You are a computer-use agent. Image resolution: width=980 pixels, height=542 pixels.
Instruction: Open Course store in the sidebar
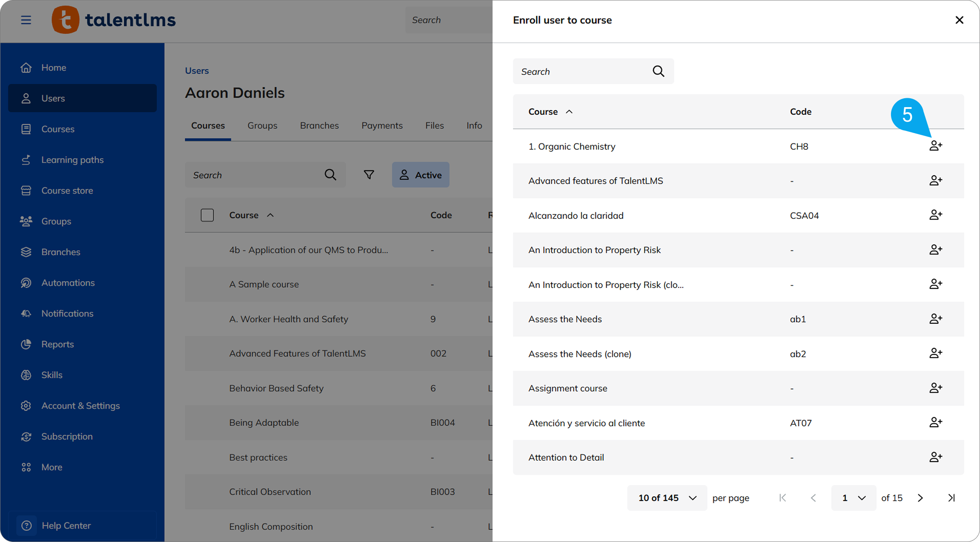coord(82,190)
